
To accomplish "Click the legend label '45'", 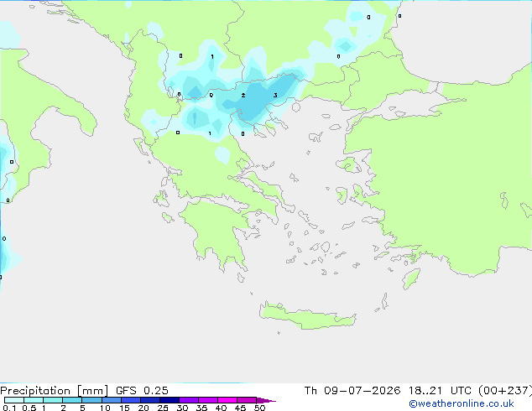I will [x=240, y=408].
